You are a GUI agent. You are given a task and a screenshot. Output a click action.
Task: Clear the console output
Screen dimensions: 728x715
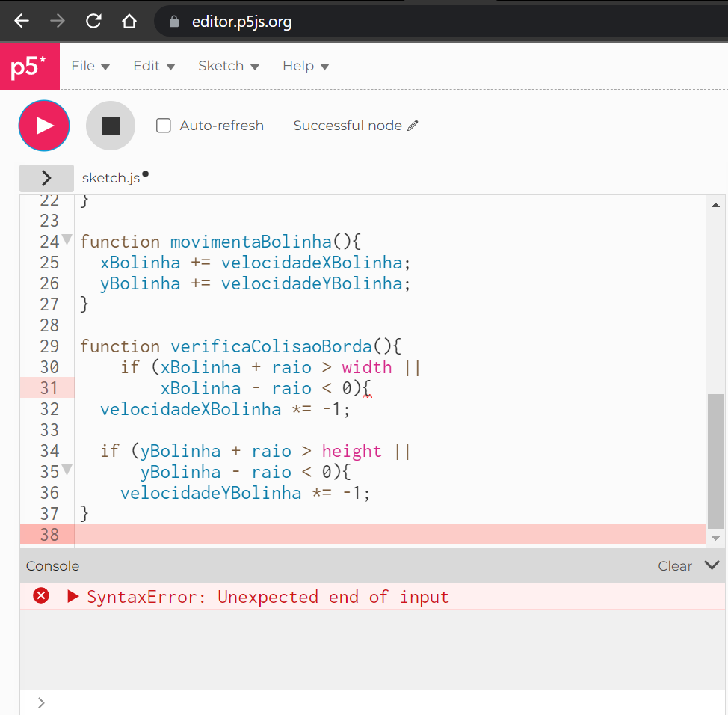(675, 566)
